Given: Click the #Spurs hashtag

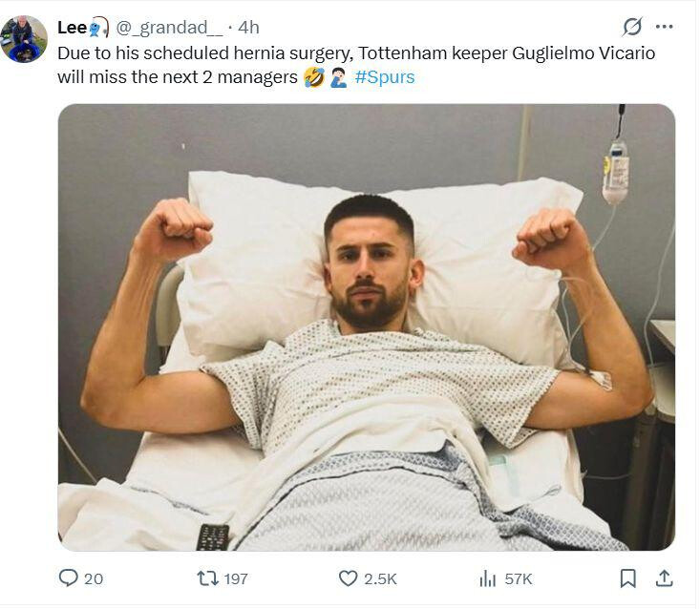Looking at the screenshot, I should pos(385,77).
